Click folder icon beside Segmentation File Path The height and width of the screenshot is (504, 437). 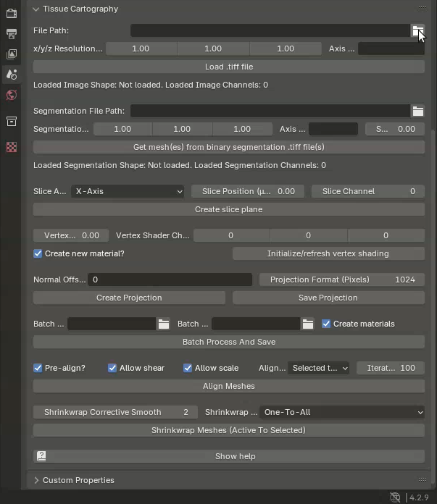point(418,111)
